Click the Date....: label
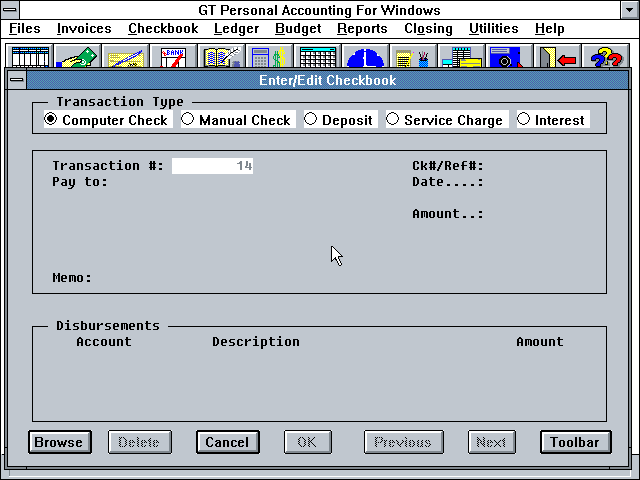Screen dimensions: 640x480 (448, 182)
